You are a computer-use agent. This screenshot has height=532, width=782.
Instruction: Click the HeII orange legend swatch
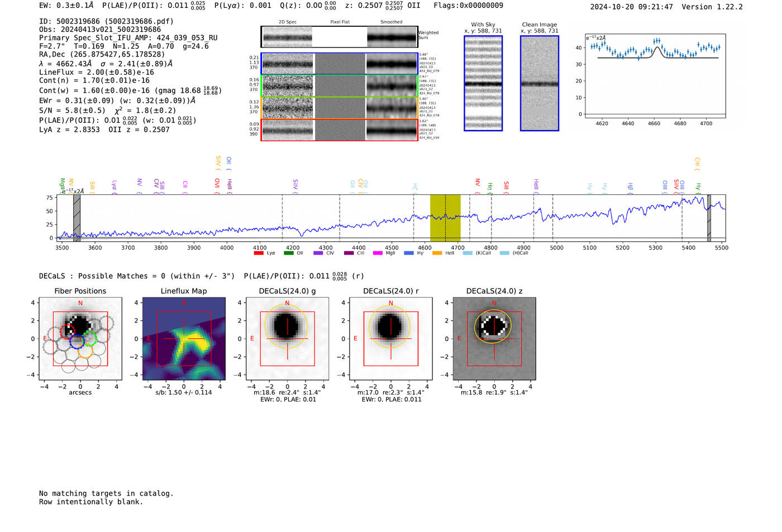pos(437,253)
